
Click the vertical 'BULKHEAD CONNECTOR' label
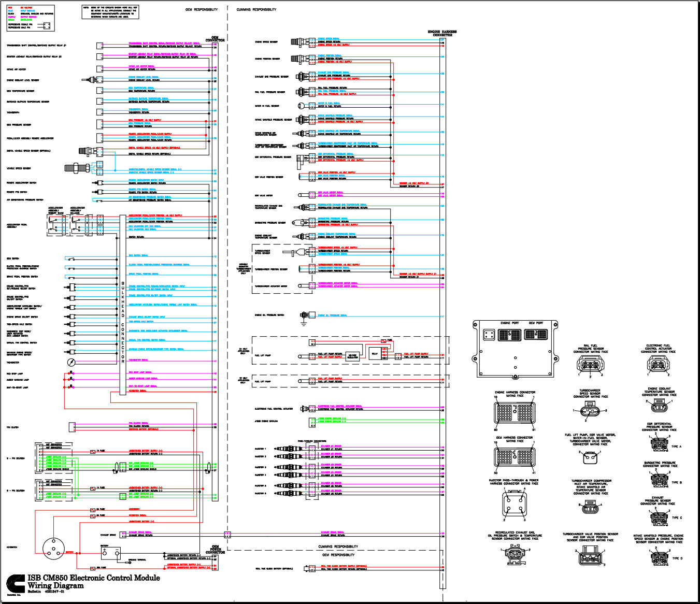(123, 322)
